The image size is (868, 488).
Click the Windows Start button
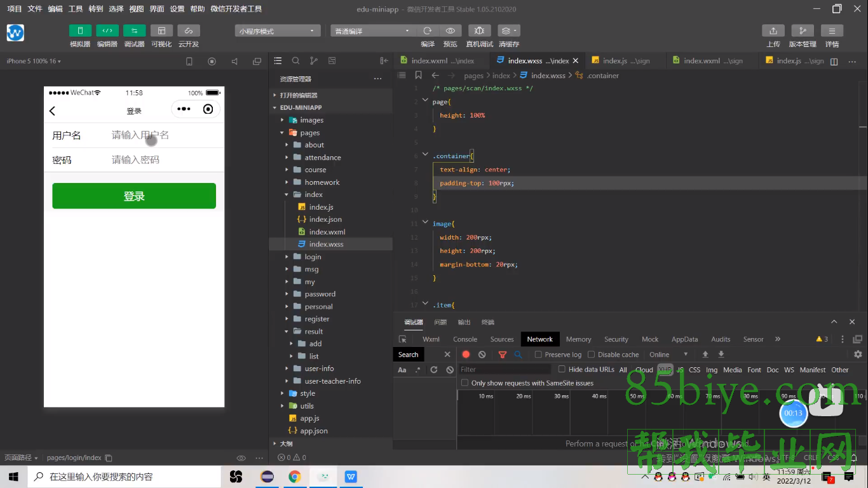coord(13,477)
